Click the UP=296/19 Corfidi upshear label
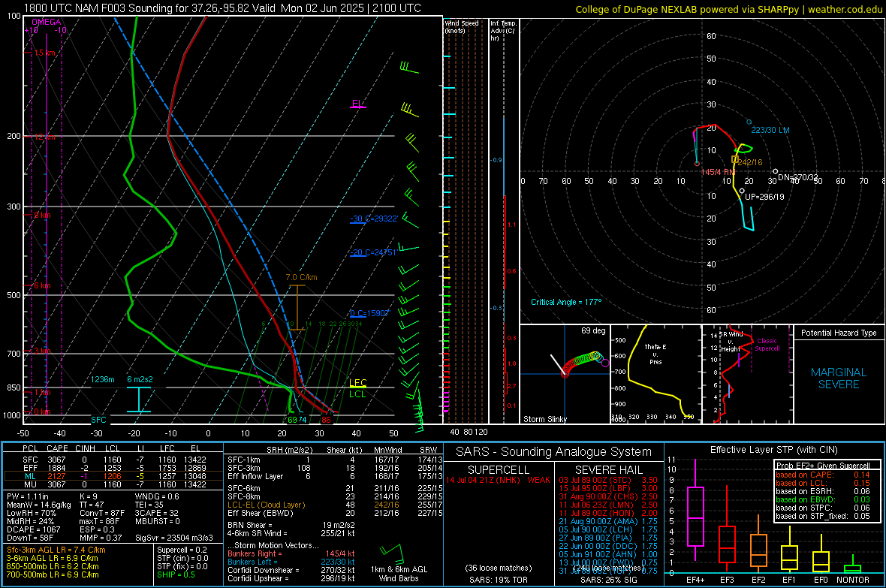Viewport: 886px width, 588px height. click(764, 197)
